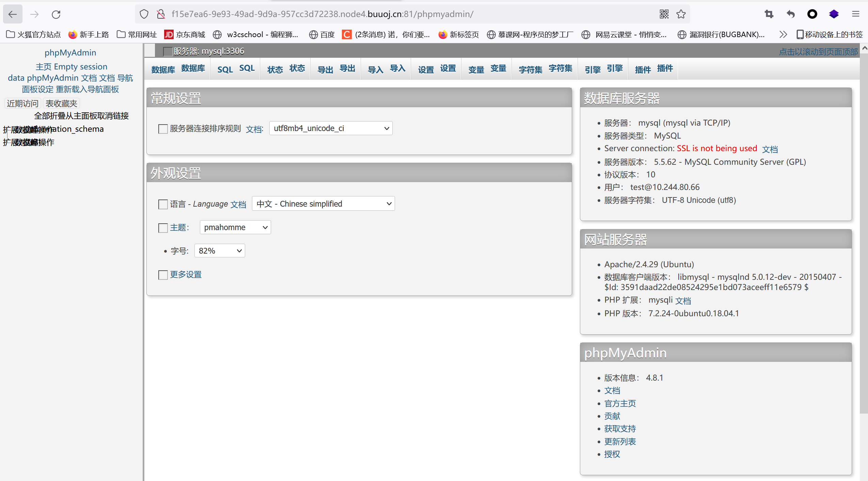Open the language dropdown showing Chinese simplified
The image size is (868, 481).
pos(322,203)
